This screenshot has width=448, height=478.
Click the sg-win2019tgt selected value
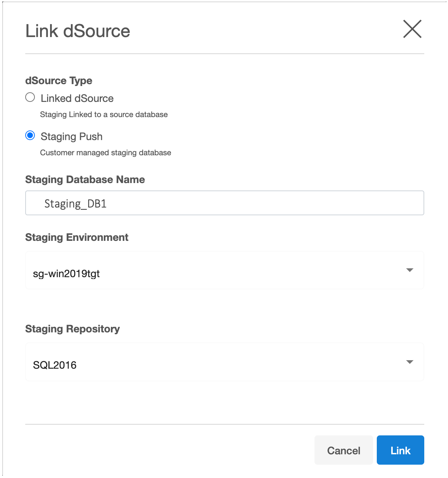point(66,274)
